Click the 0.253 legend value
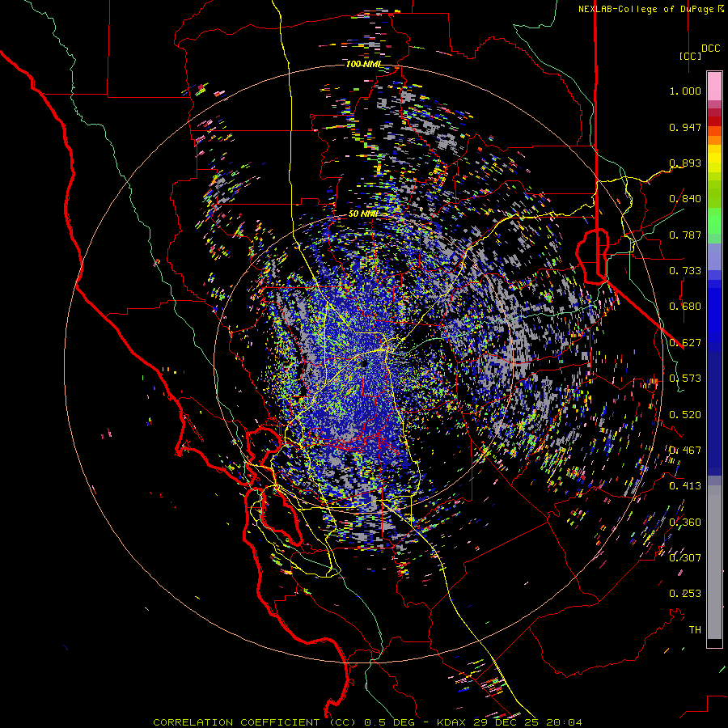728x728 pixels. coord(685,594)
